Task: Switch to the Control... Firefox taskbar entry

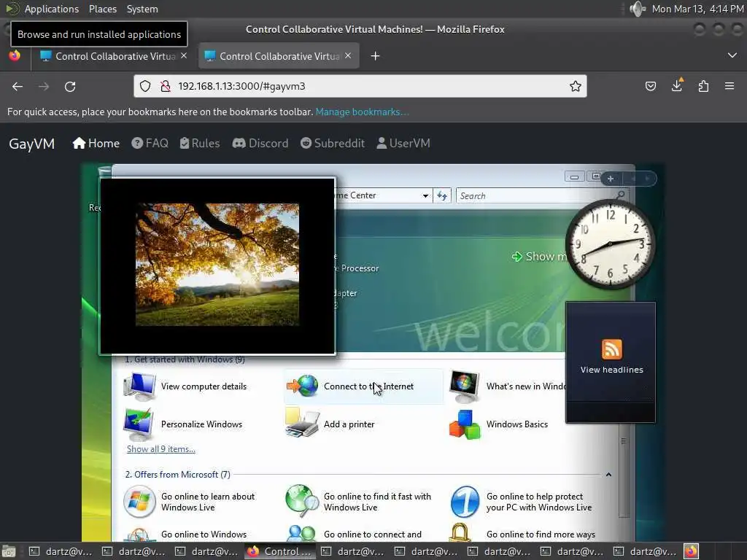Action: click(280, 551)
